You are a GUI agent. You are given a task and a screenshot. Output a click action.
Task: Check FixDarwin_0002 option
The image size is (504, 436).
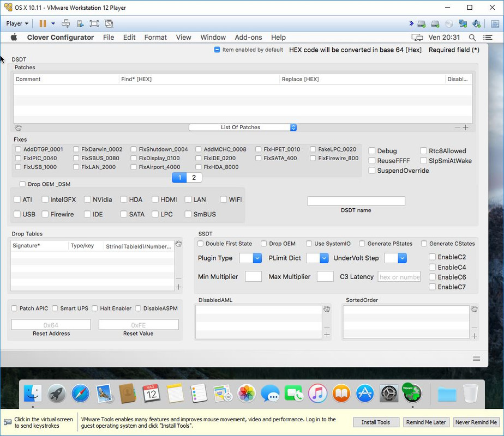click(76, 149)
